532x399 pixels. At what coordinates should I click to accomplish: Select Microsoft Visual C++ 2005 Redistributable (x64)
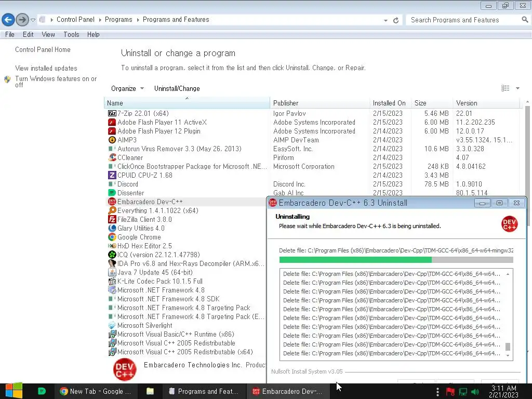click(185, 352)
